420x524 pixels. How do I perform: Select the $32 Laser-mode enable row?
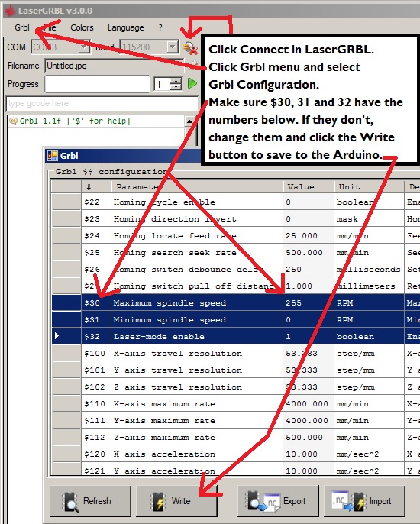236,336
